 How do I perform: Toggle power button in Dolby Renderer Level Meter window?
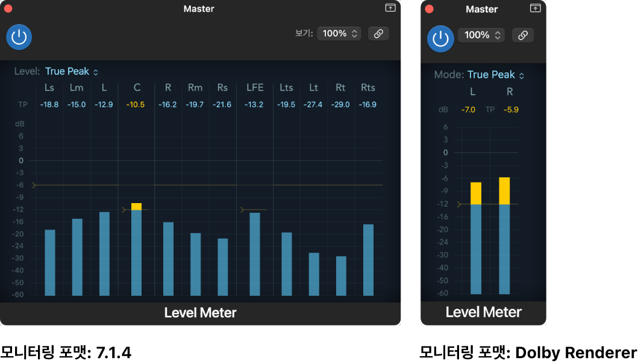[x=440, y=39]
